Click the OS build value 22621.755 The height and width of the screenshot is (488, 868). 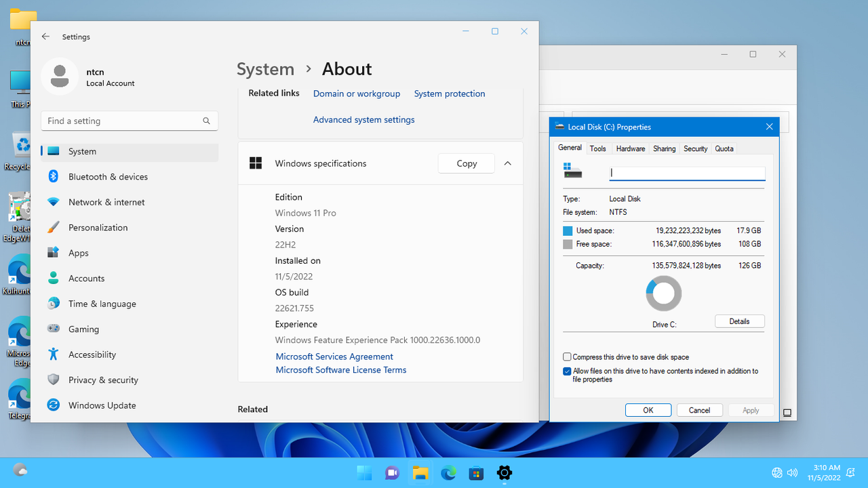[x=294, y=308]
